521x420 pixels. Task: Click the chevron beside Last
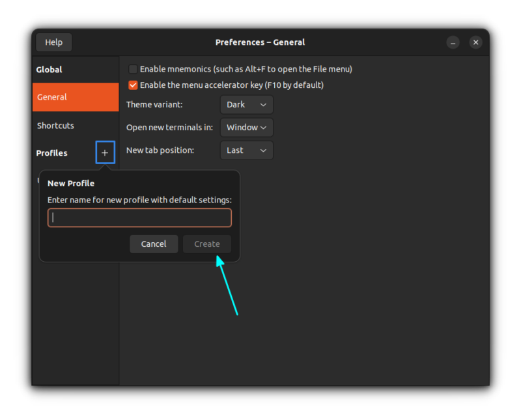pos(262,150)
